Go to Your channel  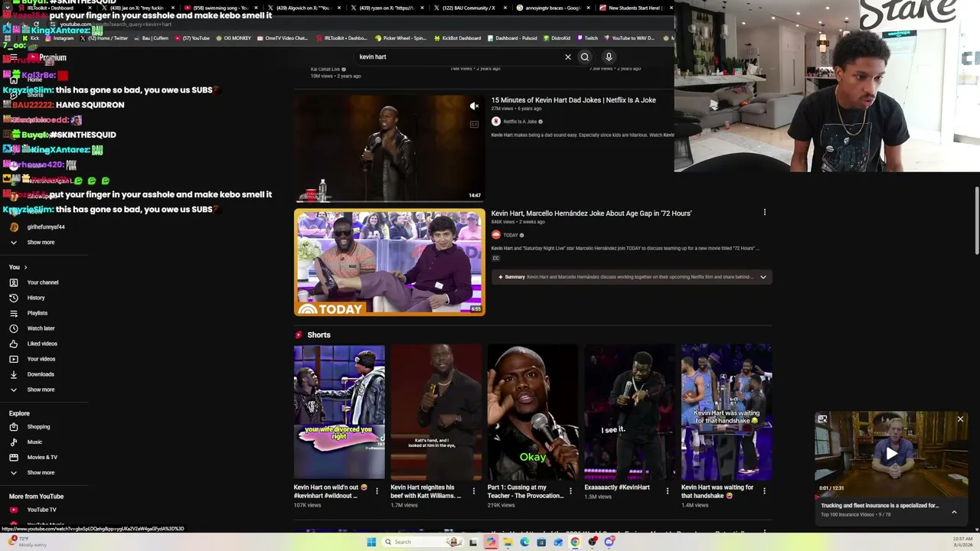point(43,282)
